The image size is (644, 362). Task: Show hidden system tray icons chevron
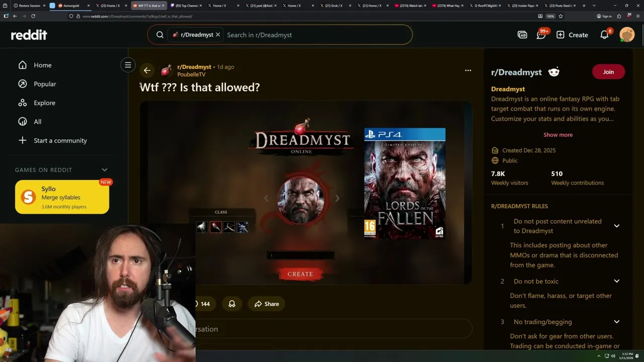click(599, 356)
